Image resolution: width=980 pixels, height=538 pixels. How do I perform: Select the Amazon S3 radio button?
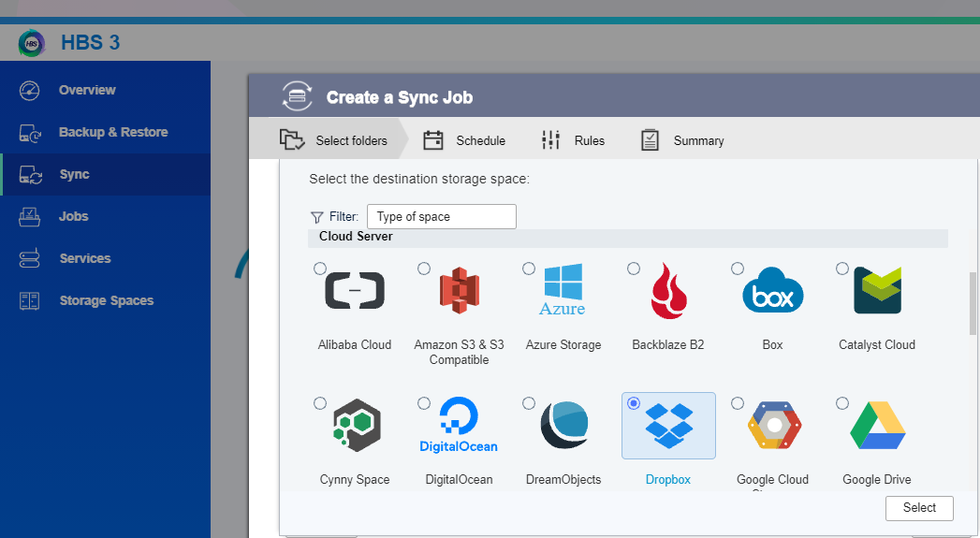(x=424, y=269)
